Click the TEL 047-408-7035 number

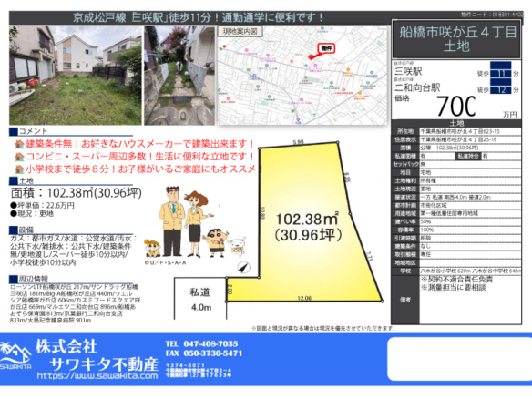(x=202, y=343)
